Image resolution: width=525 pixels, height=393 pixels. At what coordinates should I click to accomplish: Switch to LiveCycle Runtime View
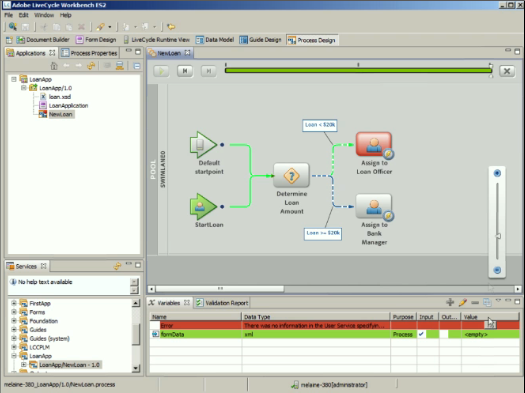pyautogui.click(x=157, y=40)
